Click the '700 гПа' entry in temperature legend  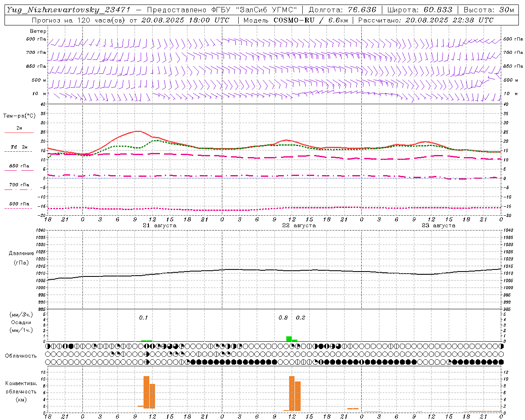coord(19,185)
